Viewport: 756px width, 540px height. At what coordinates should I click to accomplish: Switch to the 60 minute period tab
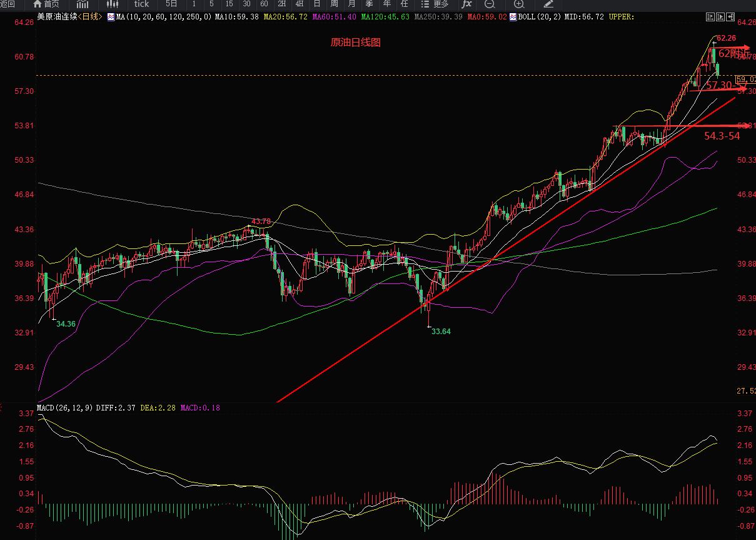[x=264, y=4]
